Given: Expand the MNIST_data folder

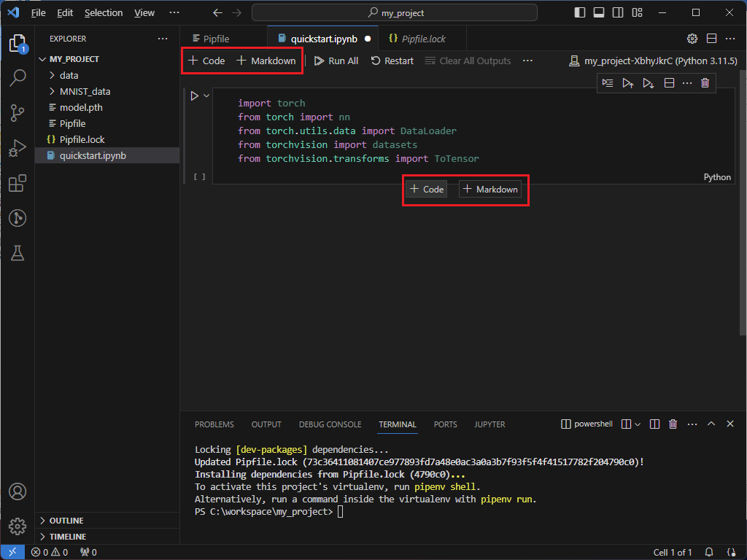Looking at the screenshot, I should [108, 91].
